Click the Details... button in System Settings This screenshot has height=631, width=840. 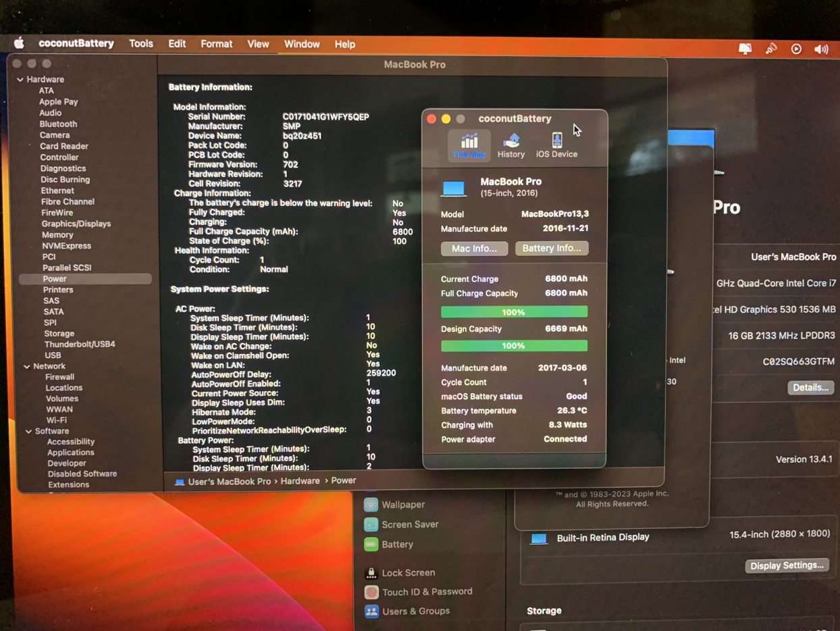point(810,388)
